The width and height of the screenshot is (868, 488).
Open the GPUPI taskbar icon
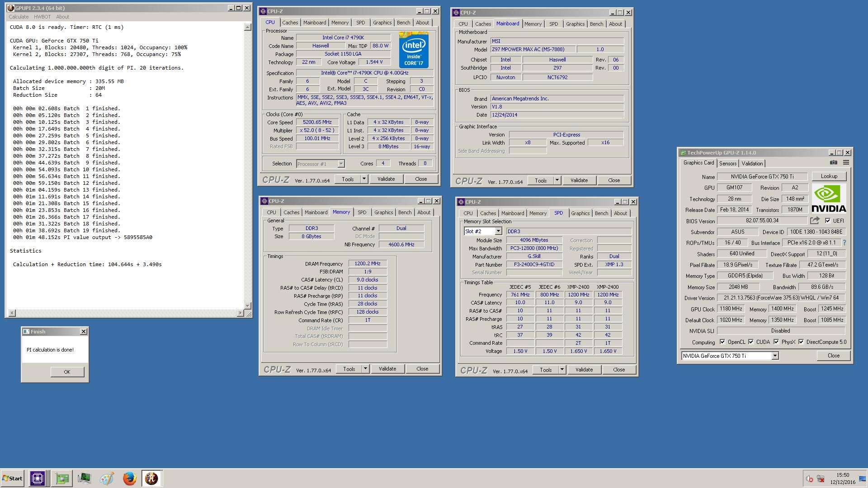point(151,479)
